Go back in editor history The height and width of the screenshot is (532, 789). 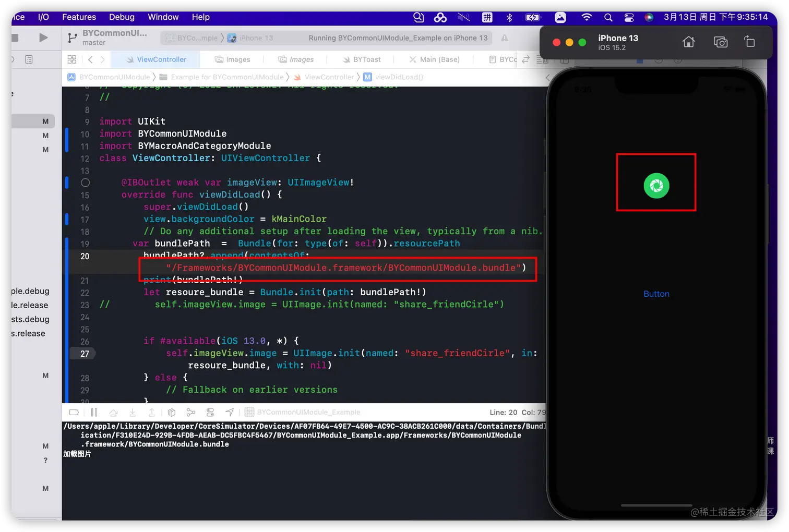tap(90, 59)
